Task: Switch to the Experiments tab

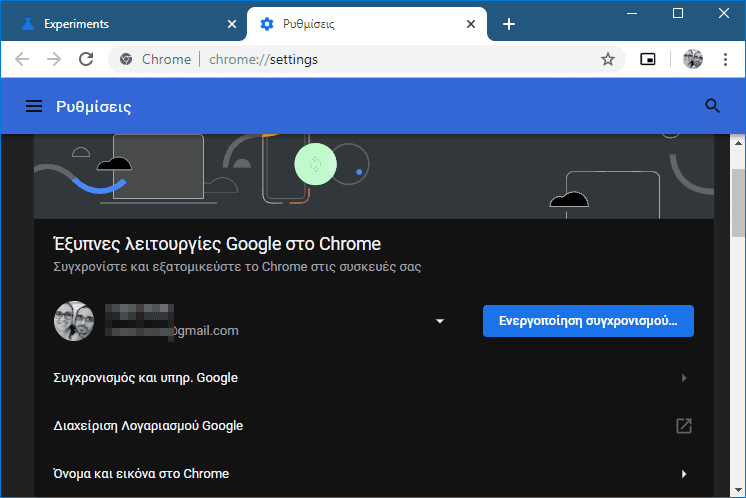Action: coord(124,24)
